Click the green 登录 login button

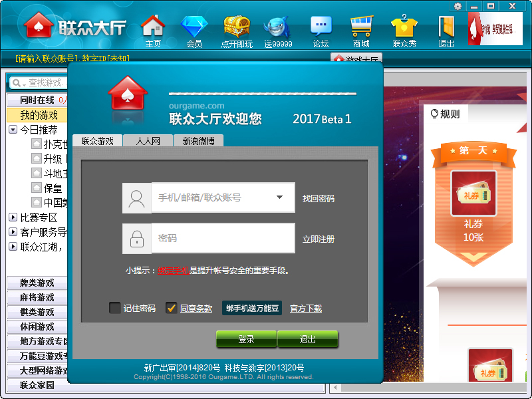tap(245, 339)
